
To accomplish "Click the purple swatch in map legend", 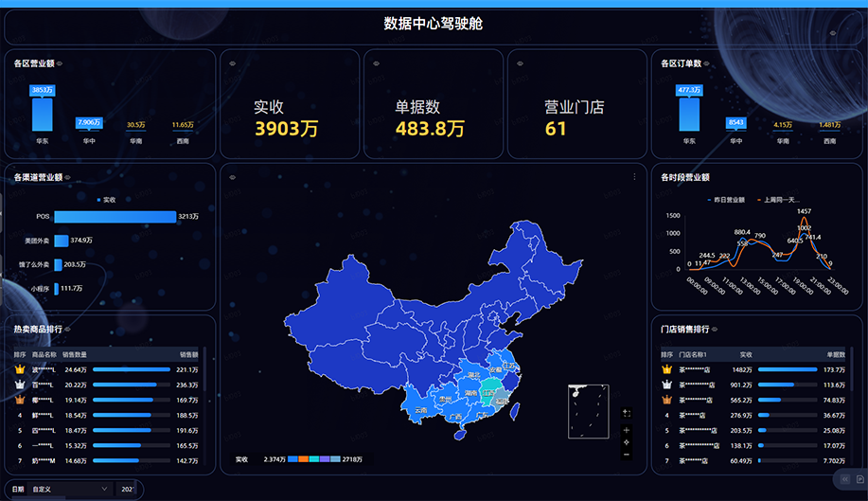I will click(325, 459).
